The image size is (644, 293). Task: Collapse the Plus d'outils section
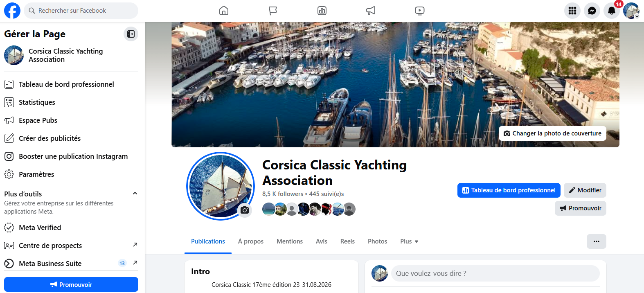tap(135, 193)
